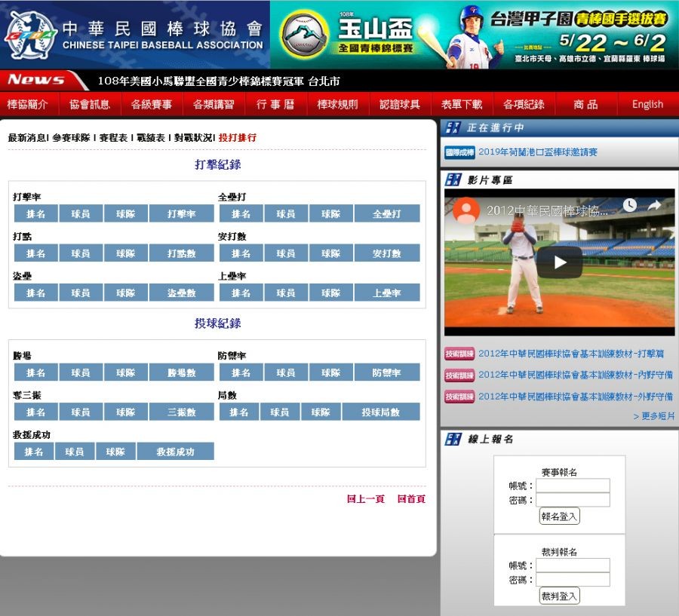Screen dimensions: 679x616
Task: Click the 國際成棒 tag icon
Action: 459,152
